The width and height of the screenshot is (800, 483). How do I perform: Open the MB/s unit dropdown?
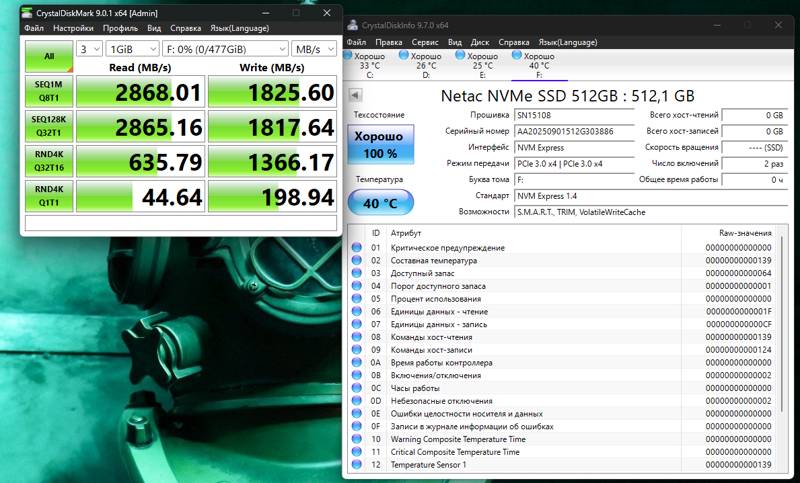(316, 48)
